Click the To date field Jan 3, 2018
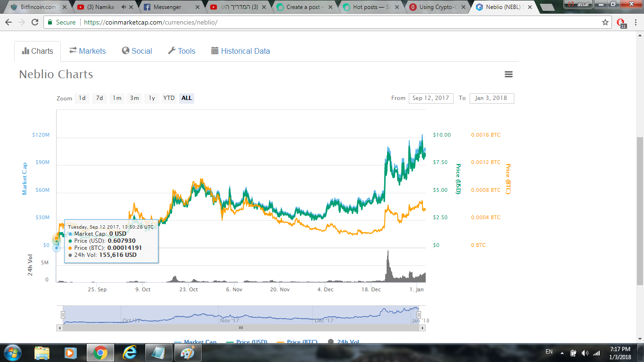This screenshot has width=644, height=362. [x=492, y=98]
